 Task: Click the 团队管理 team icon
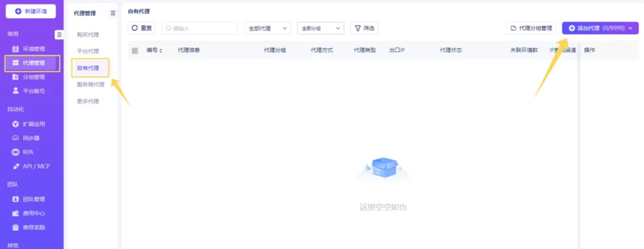[16, 199]
